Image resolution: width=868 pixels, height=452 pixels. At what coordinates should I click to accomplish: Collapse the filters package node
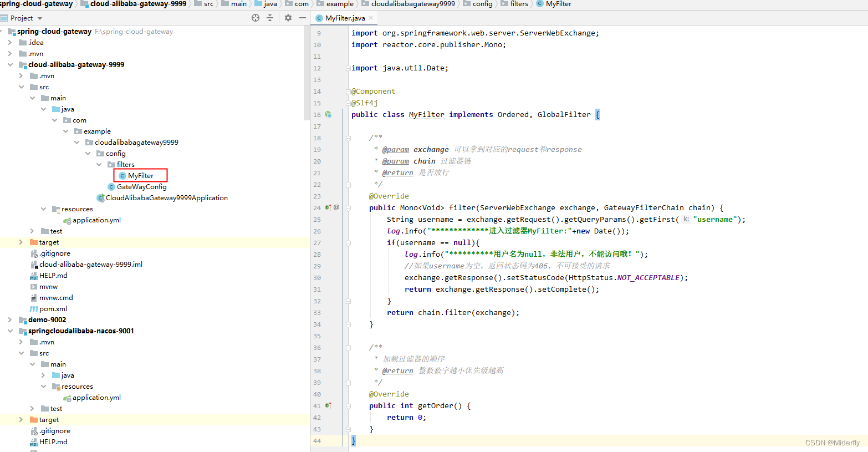click(x=99, y=165)
